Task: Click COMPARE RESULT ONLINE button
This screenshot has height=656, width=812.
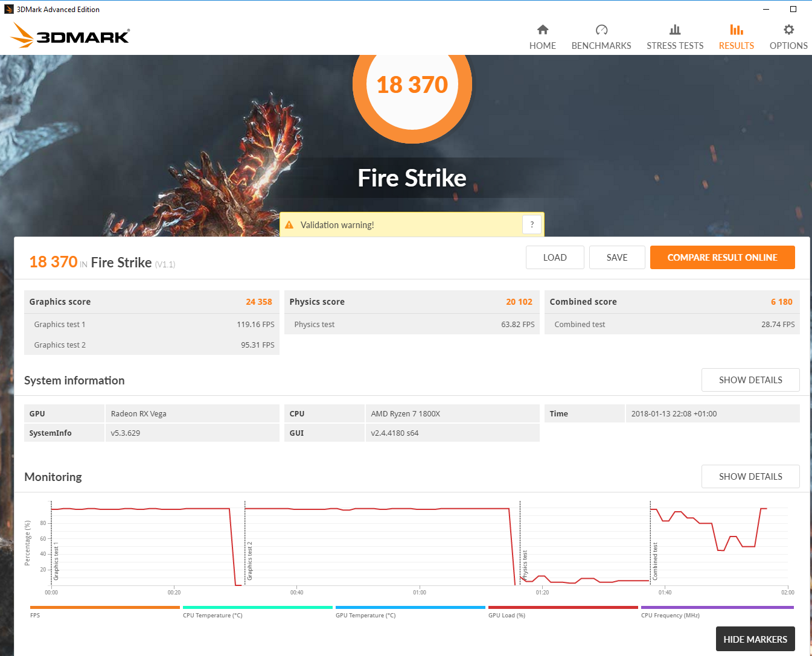Action: (722, 257)
